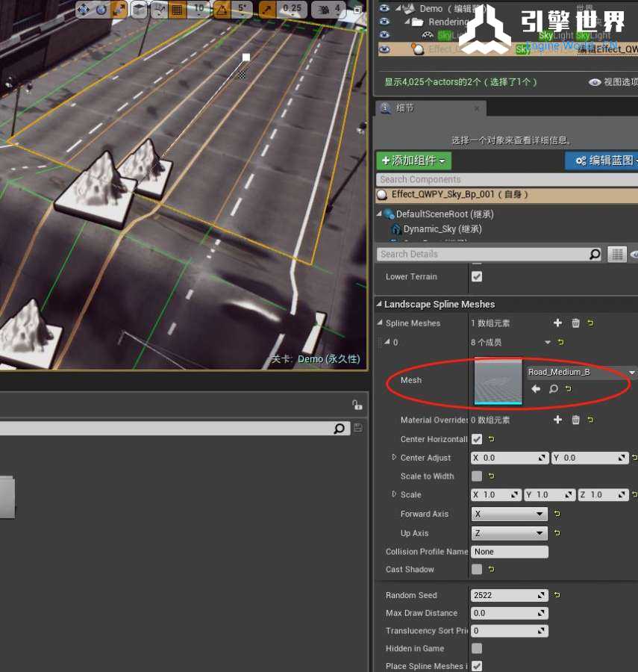Select the scale gizmo tool in viewport toolbar
Image resolution: width=638 pixels, height=672 pixels.
click(x=119, y=10)
